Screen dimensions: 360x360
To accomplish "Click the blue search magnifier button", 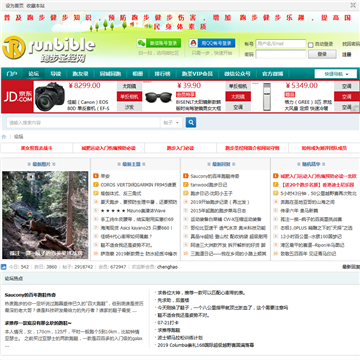I will [191, 122].
